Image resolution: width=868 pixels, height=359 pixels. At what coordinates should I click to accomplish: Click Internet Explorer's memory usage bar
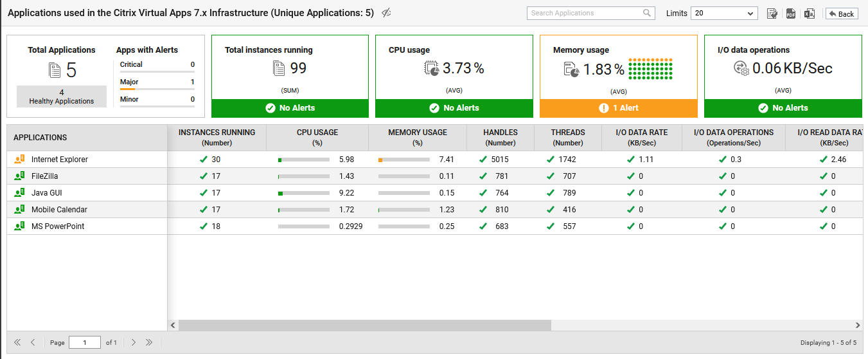[404, 160]
